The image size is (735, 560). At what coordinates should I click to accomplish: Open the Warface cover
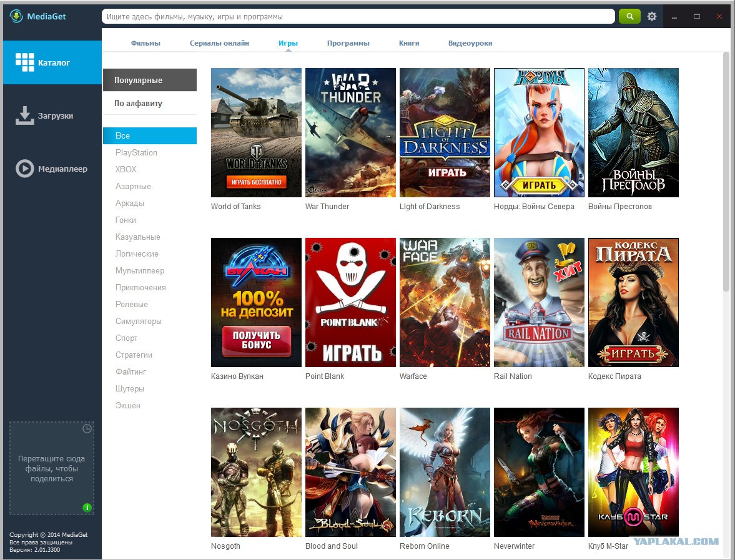445,302
